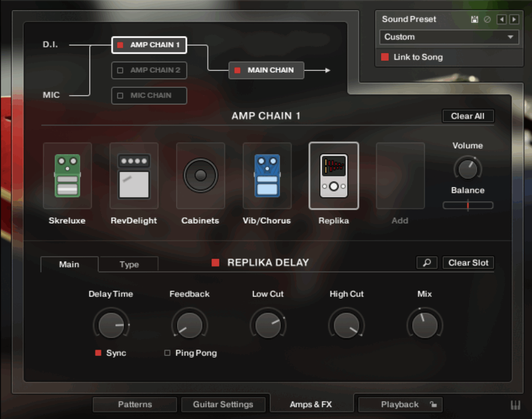The image size is (532, 419).
Task: Click the magnifier icon beside Replika Delay
Action: pos(426,263)
